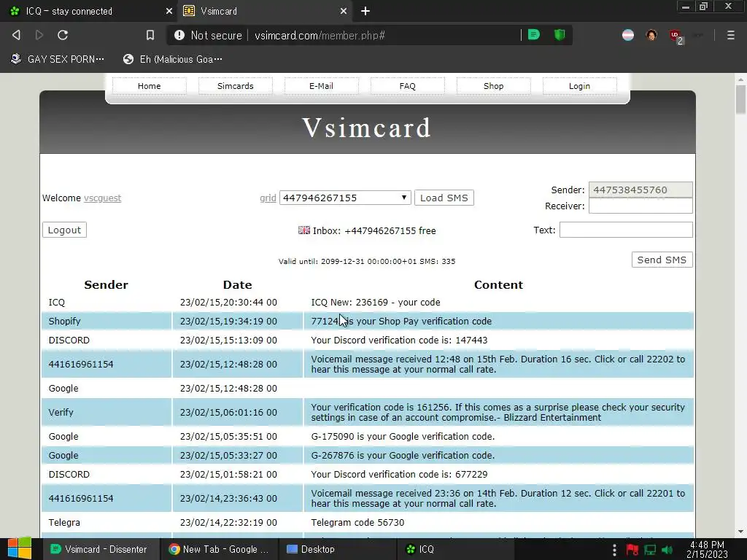Click the page scrollbar thumb

click(740, 99)
